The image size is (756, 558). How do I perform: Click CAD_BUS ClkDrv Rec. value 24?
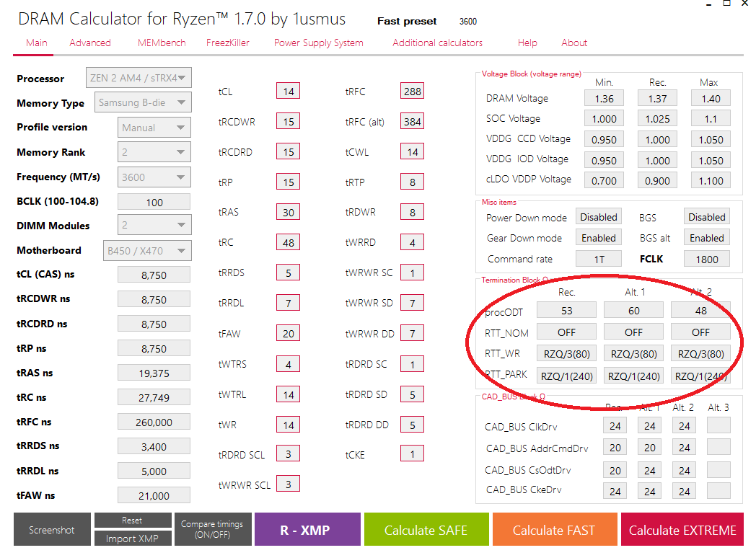coord(615,426)
